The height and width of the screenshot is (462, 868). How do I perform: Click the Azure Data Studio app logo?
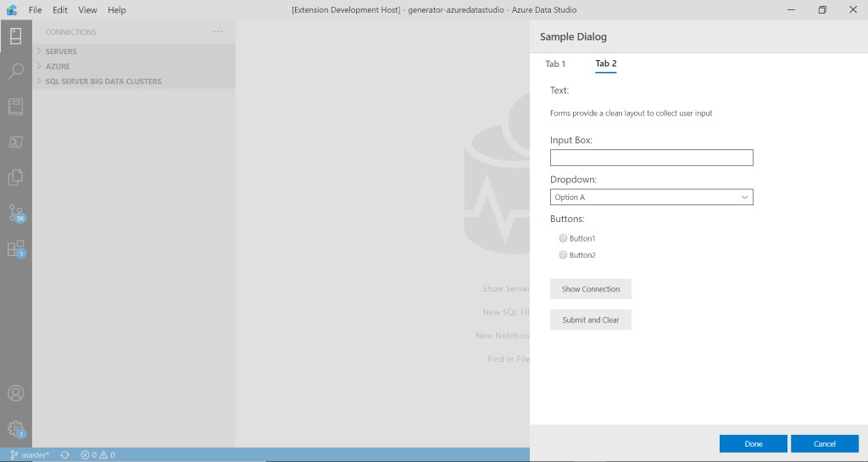pyautogui.click(x=12, y=10)
